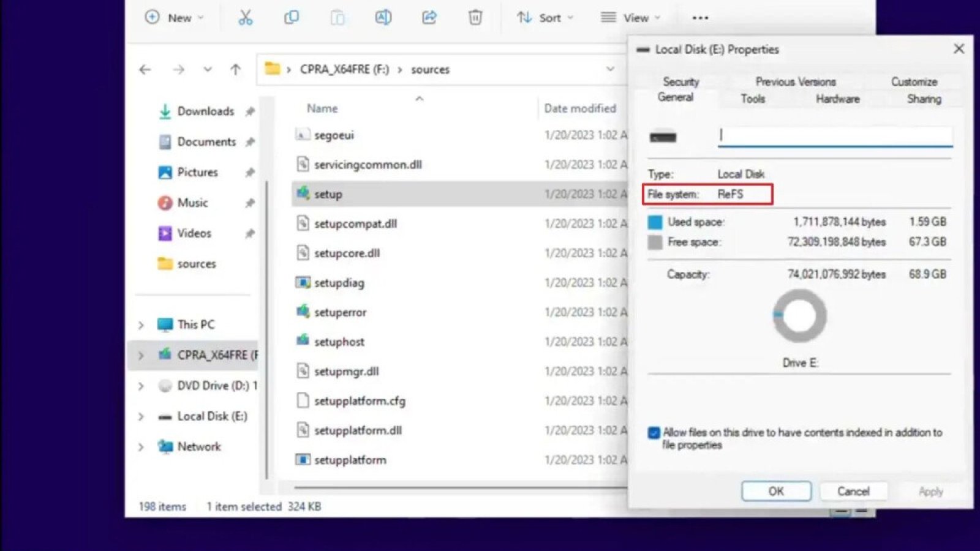Image resolution: width=980 pixels, height=551 pixels.
Task: Open the Sort dropdown menu
Action: (x=545, y=18)
